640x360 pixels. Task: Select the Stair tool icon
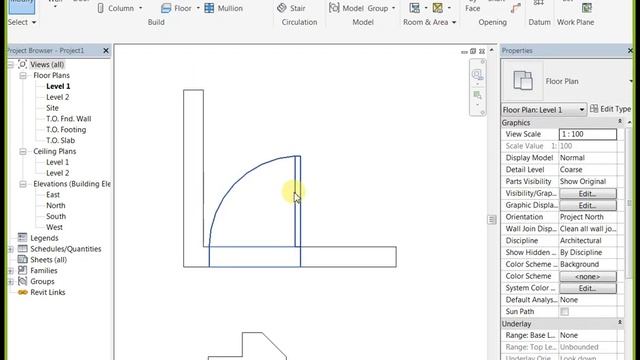click(x=282, y=8)
